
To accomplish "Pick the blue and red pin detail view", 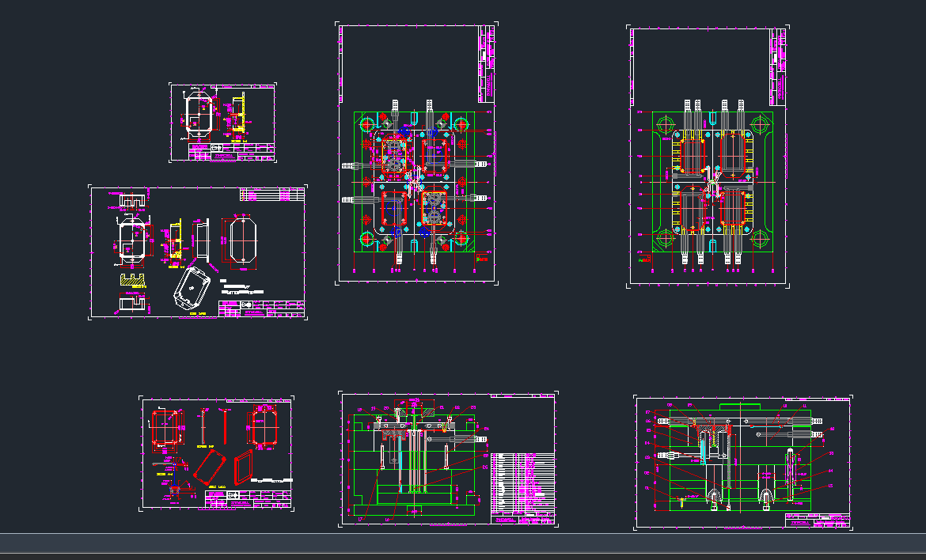I will [x=173, y=478].
